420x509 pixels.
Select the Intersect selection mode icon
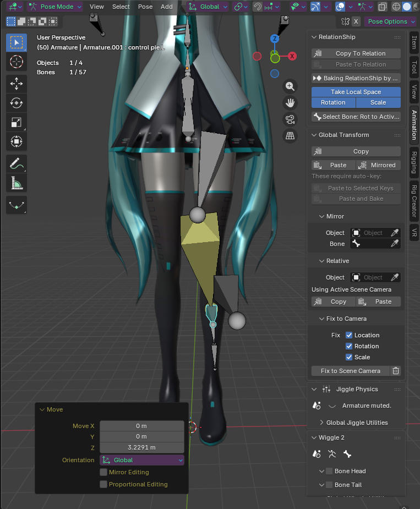click(53, 22)
